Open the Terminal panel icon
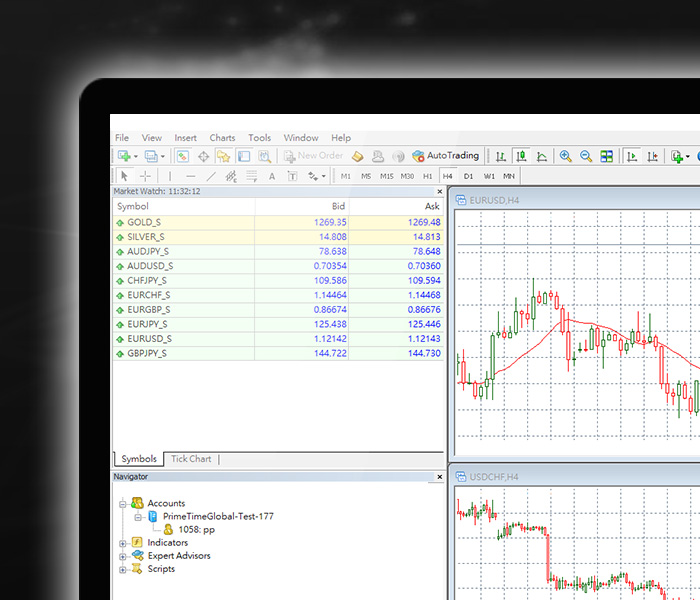Viewport: 700px width, 600px height. pos(244,156)
